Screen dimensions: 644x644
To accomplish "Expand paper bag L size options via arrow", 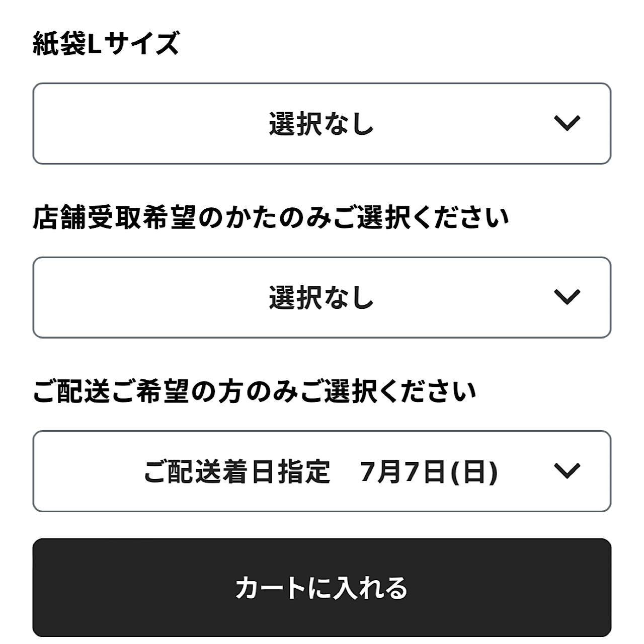I will [x=567, y=123].
